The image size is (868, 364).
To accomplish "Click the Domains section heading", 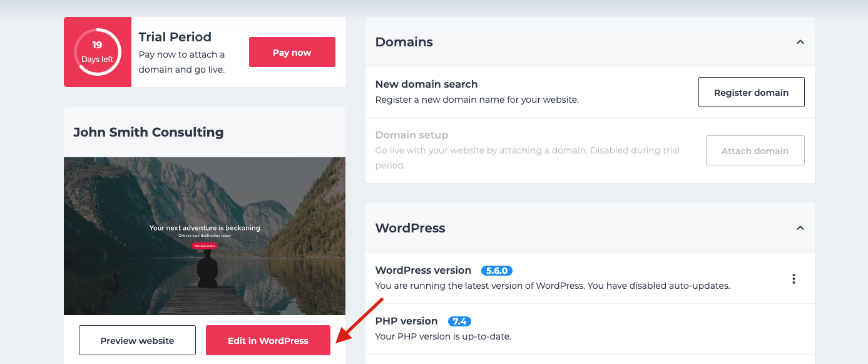I will coord(404,42).
